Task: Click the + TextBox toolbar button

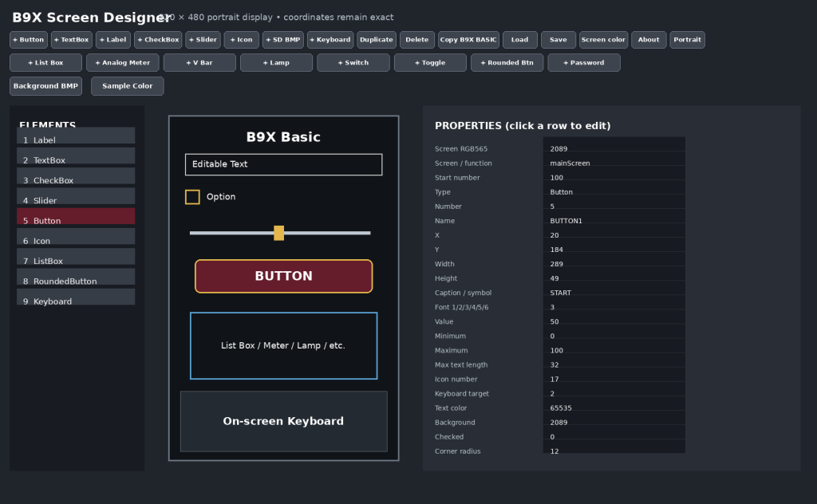Action: (x=72, y=40)
